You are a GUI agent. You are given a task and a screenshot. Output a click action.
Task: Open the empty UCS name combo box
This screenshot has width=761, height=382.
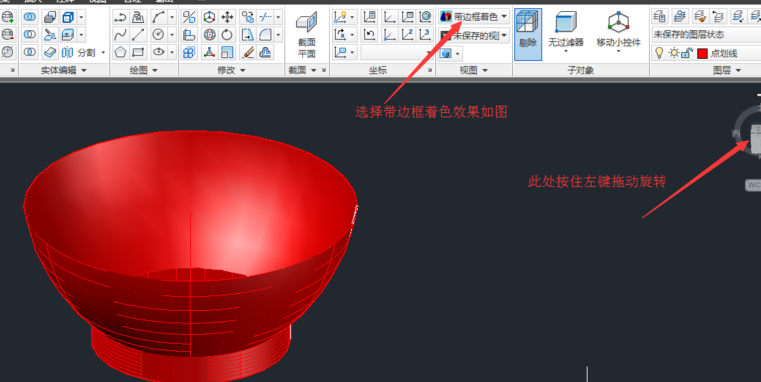(x=397, y=52)
